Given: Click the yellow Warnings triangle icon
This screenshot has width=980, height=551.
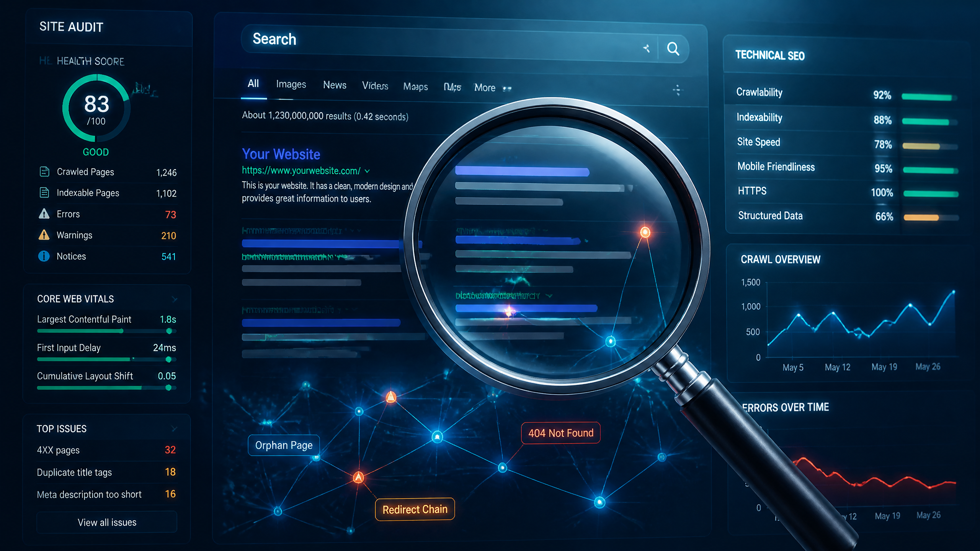Looking at the screenshot, I should pyautogui.click(x=44, y=235).
